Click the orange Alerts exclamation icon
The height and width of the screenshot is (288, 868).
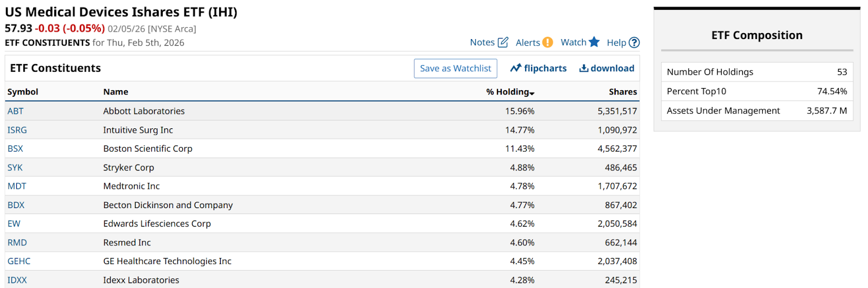[547, 42]
